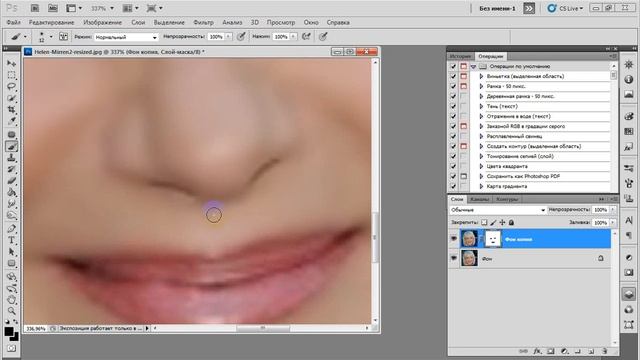Image resolution: width=640 pixels, height=360 pixels.
Task: Toggle Quick Mask mode at toolbox bottom
Action: [11, 348]
